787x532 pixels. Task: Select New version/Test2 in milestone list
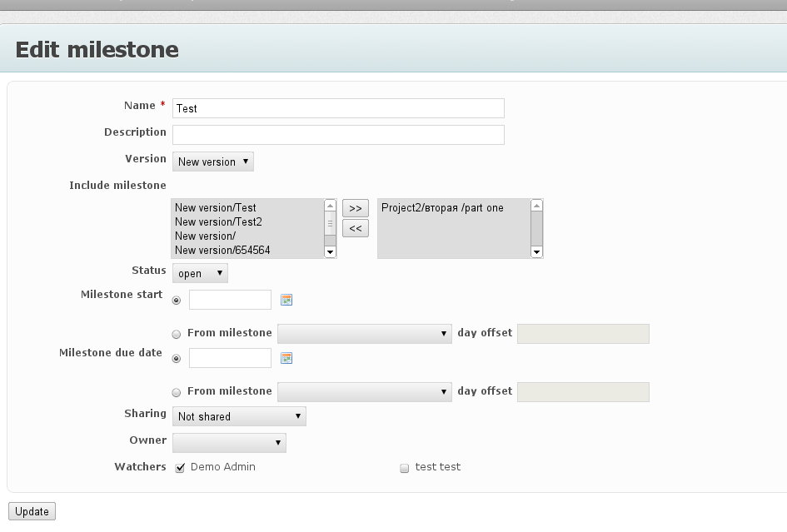coord(218,221)
